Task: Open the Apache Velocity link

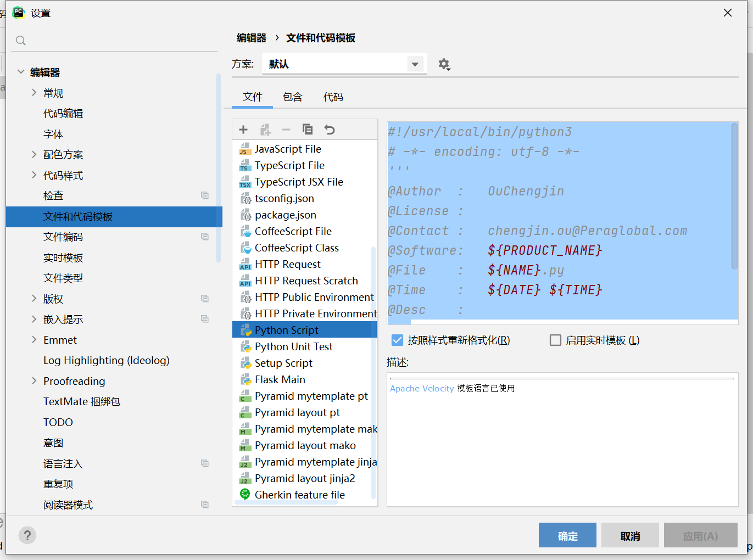Action: (422, 389)
